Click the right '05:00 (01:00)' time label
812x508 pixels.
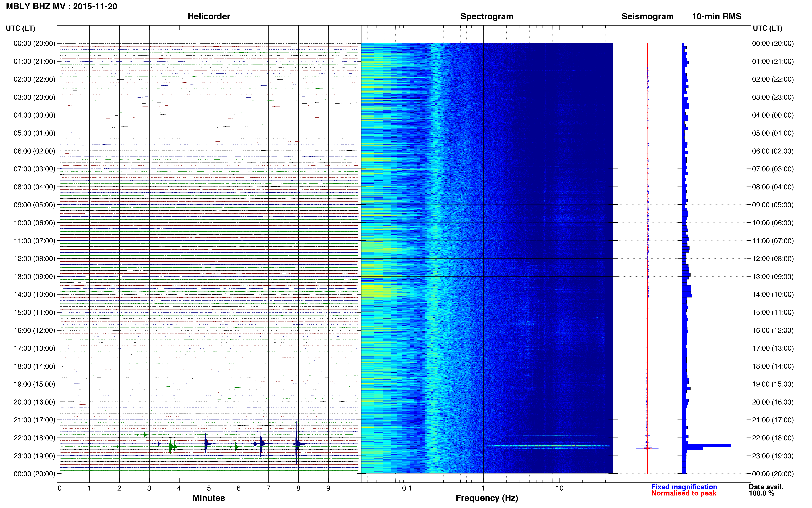(773, 133)
